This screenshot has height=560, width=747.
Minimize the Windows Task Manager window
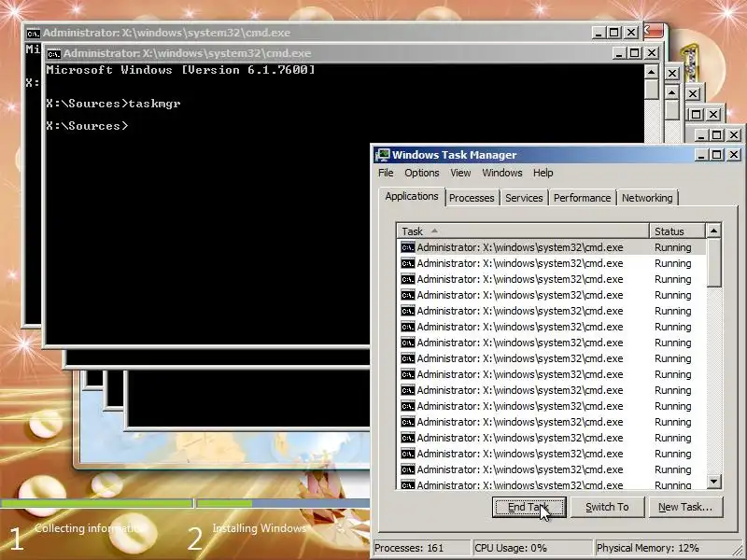701,155
